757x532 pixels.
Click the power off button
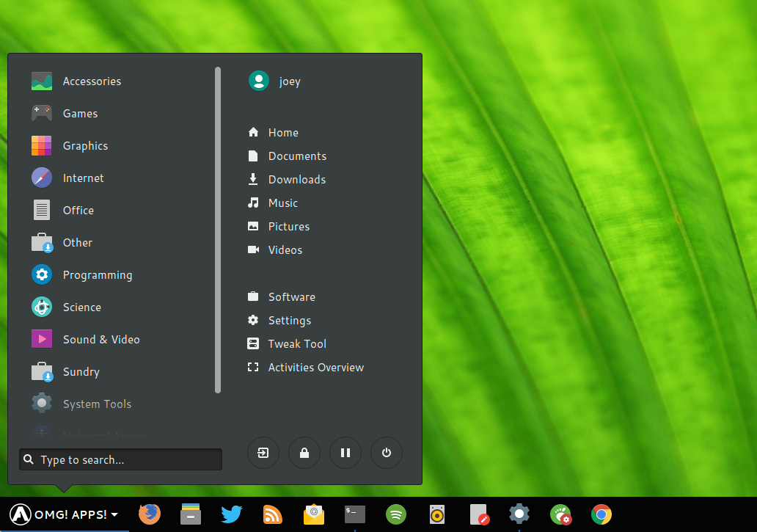pos(387,453)
